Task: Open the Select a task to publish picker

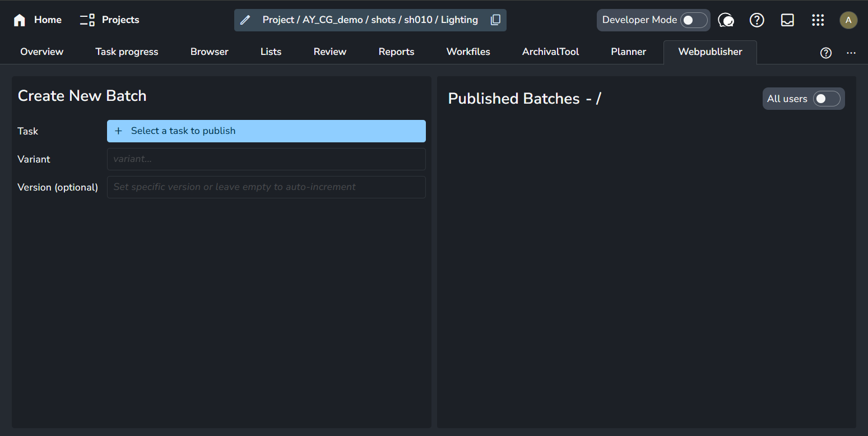Action: [x=266, y=131]
